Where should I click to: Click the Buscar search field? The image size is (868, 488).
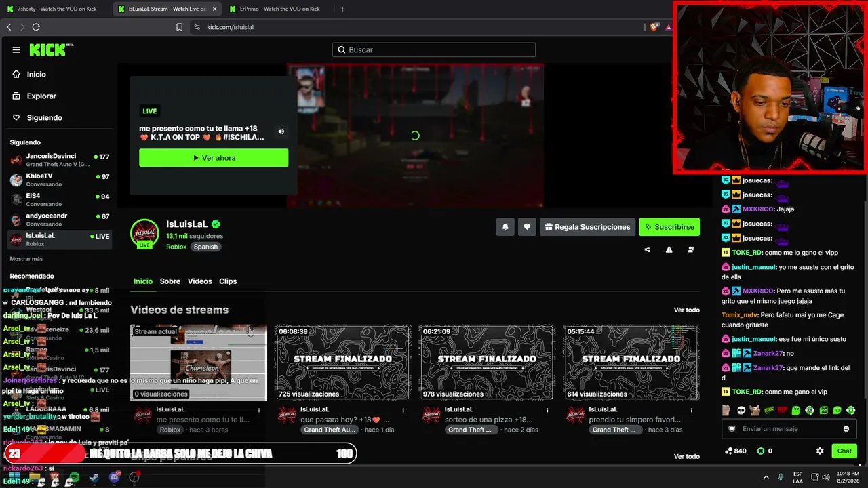(x=434, y=49)
